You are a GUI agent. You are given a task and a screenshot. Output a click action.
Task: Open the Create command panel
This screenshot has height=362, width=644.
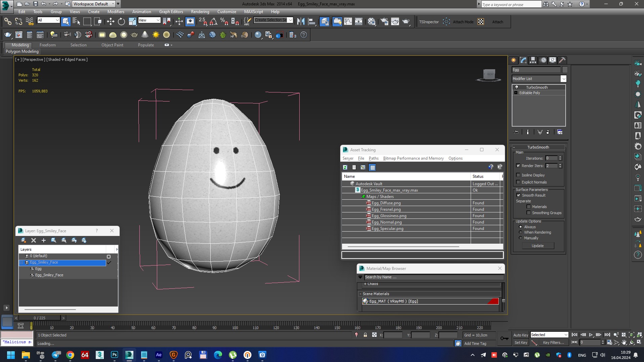point(514,60)
